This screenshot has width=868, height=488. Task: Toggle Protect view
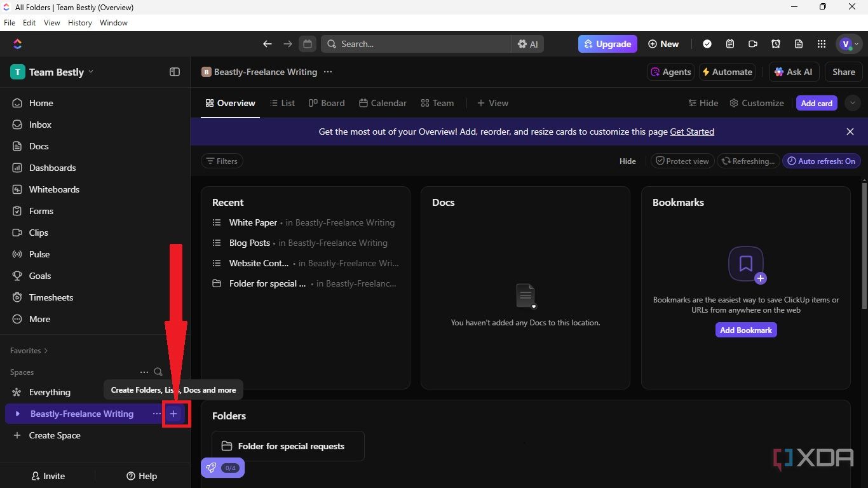[682, 161]
